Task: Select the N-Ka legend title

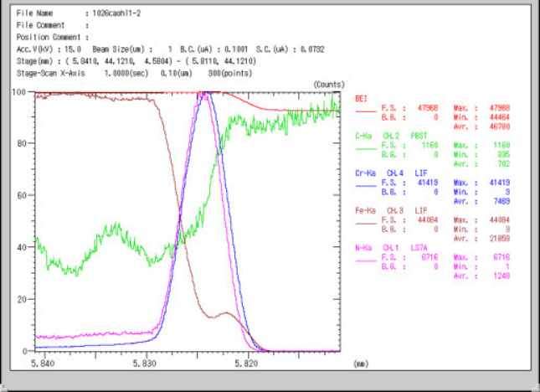Action: (363, 248)
